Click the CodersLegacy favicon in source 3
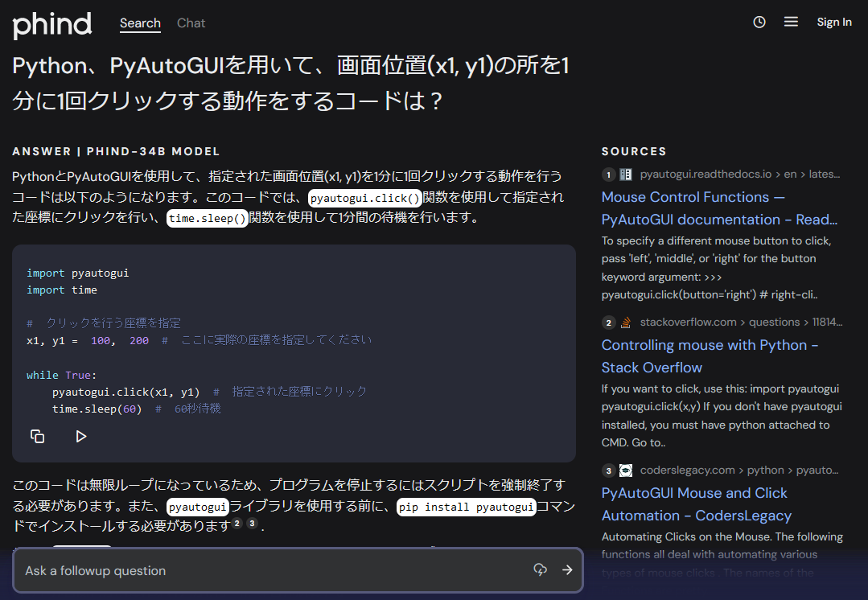The height and width of the screenshot is (600, 868). click(627, 470)
